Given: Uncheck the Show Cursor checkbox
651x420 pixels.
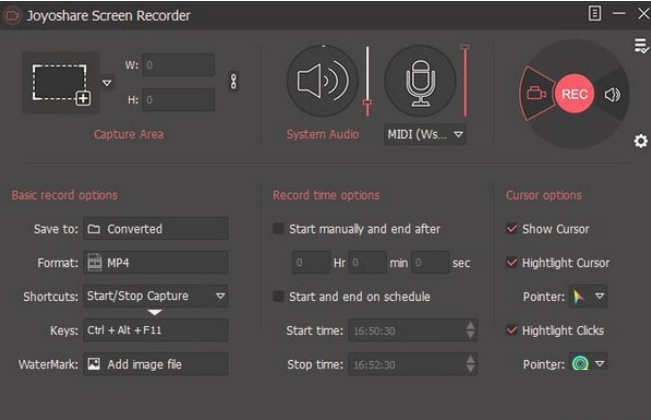Looking at the screenshot, I should [512, 228].
